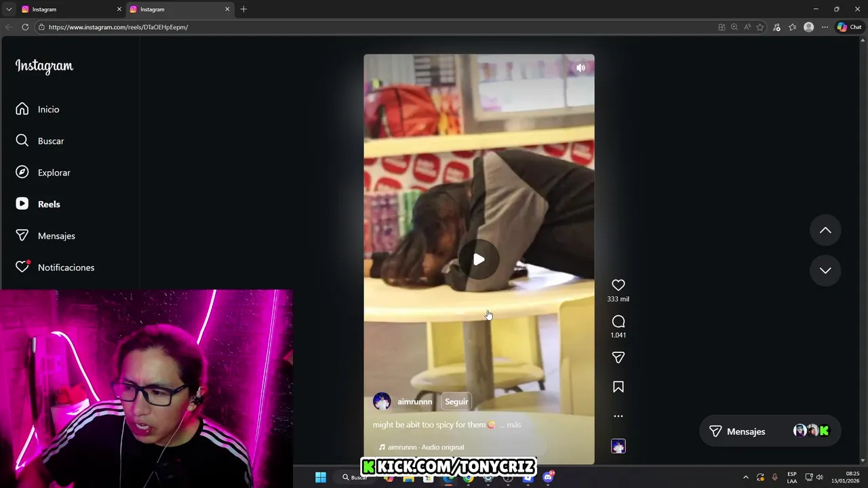Click the Instagram logo in the sidebar
This screenshot has height=488, width=868.
[x=44, y=66]
